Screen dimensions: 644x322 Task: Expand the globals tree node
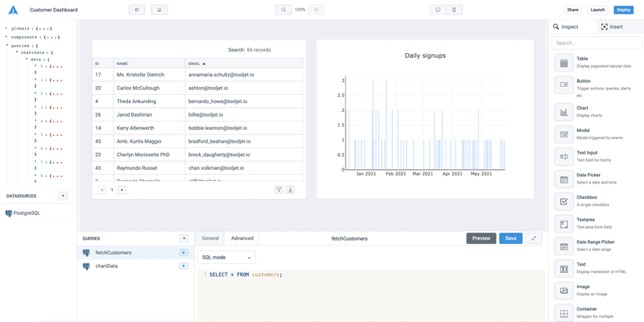[x=6, y=28]
